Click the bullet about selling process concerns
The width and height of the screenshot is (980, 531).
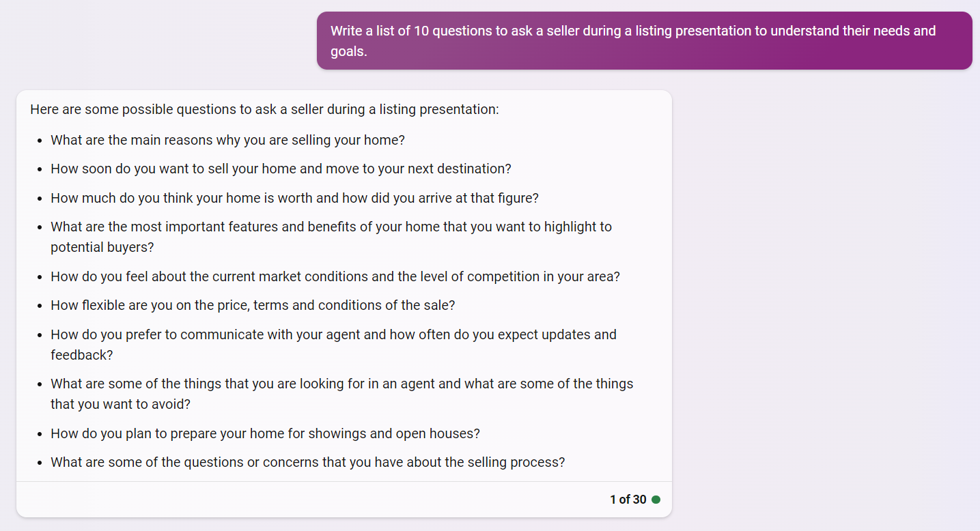click(x=307, y=461)
